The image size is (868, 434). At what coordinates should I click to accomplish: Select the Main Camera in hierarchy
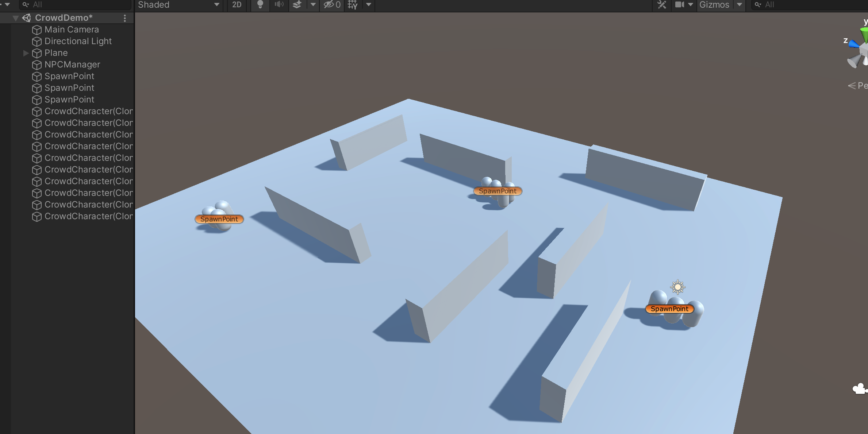(x=71, y=29)
